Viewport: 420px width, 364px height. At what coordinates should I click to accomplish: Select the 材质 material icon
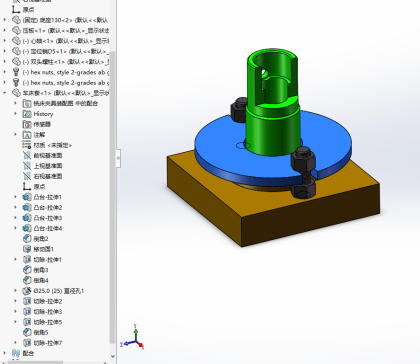27,145
